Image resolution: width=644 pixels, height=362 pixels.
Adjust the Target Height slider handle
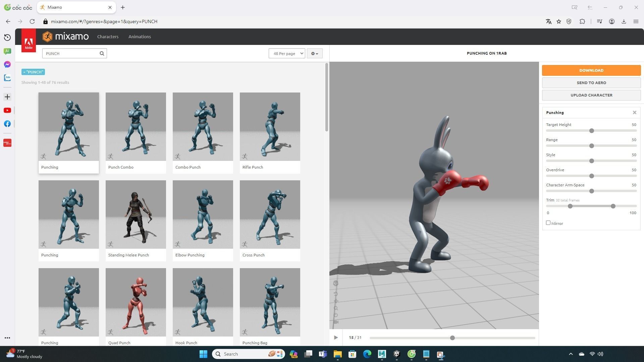click(x=592, y=131)
